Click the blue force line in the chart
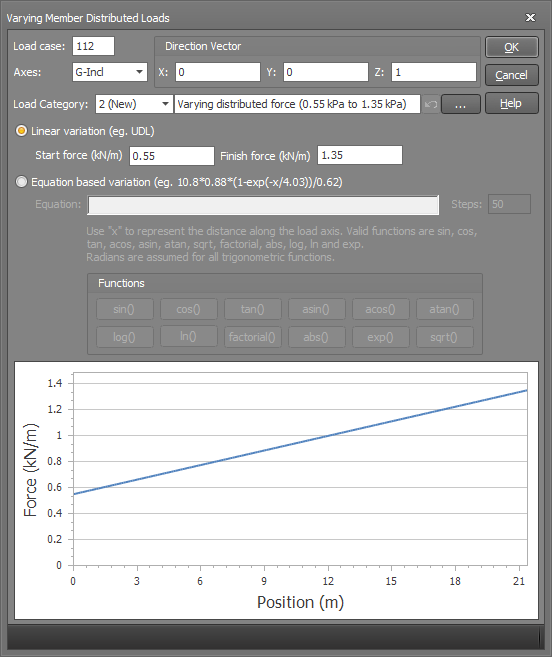Image resolution: width=552 pixels, height=657 pixels. coord(300,442)
